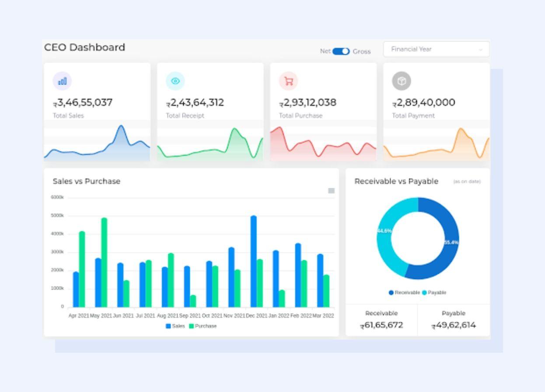This screenshot has height=392, width=545.
Task: Click the Total Purchase value ₹2,93,12,038
Action: tap(308, 103)
